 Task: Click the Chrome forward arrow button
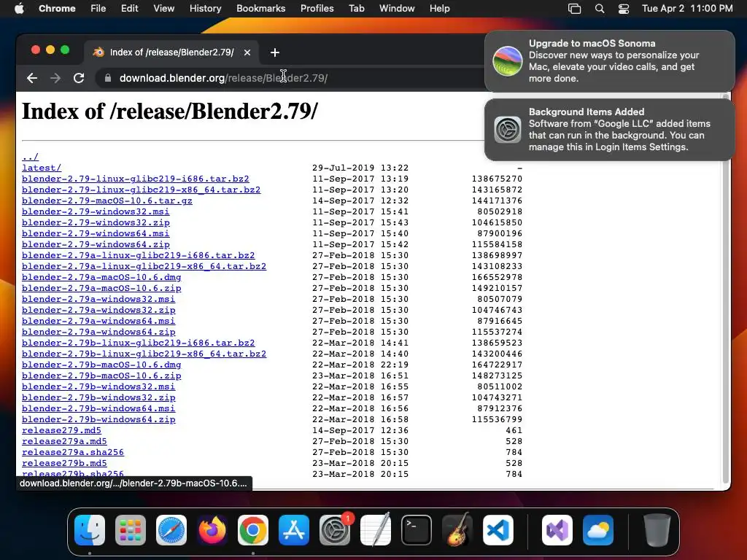[x=55, y=78]
